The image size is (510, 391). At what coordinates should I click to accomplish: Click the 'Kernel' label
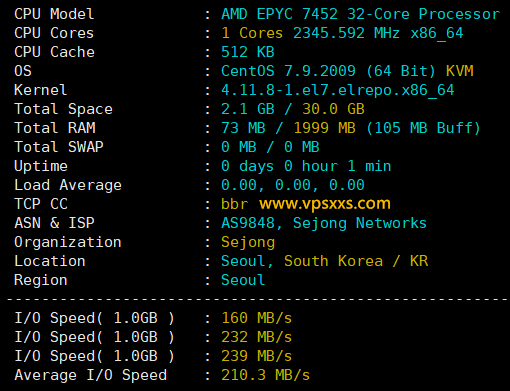coord(41,90)
